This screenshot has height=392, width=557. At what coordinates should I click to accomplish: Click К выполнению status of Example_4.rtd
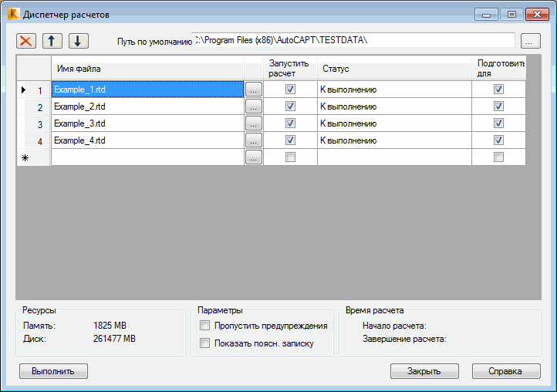click(394, 140)
